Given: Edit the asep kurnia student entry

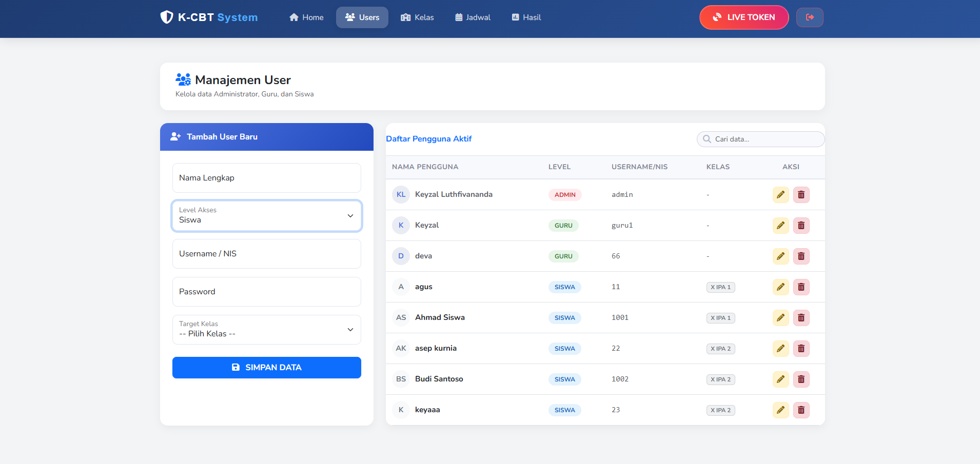Looking at the screenshot, I should [780, 349].
